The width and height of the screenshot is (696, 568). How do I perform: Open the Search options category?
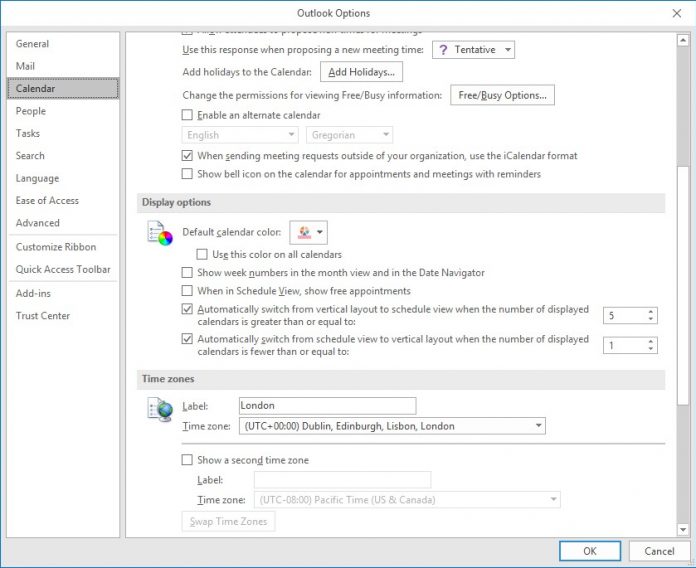(x=63, y=156)
